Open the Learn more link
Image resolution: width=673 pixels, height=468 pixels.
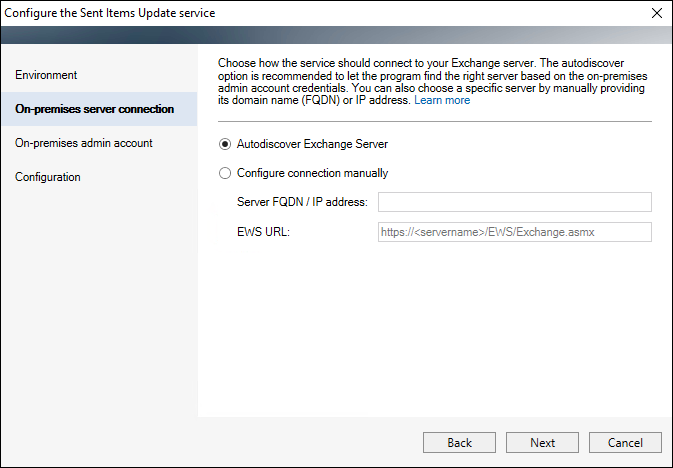(442, 100)
